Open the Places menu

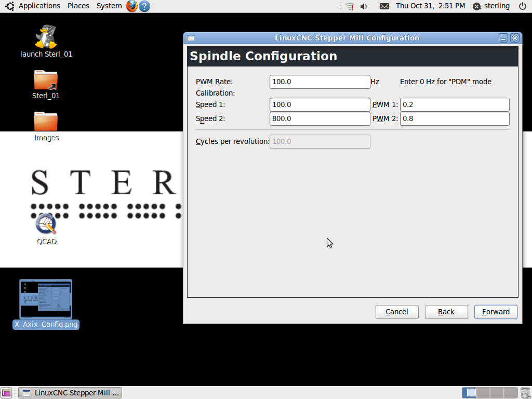pyautogui.click(x=78, y=6)
